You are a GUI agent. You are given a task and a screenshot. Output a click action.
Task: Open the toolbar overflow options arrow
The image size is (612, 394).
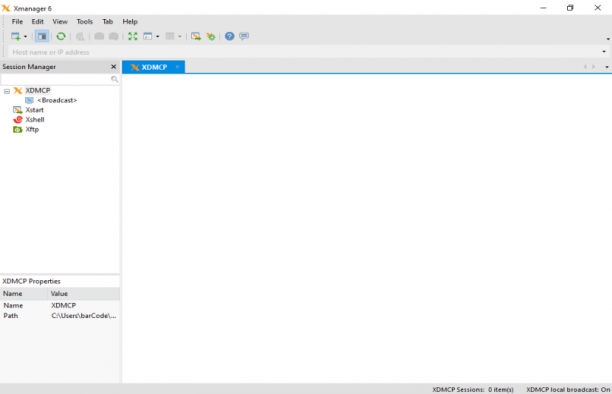tap(608, 39)
